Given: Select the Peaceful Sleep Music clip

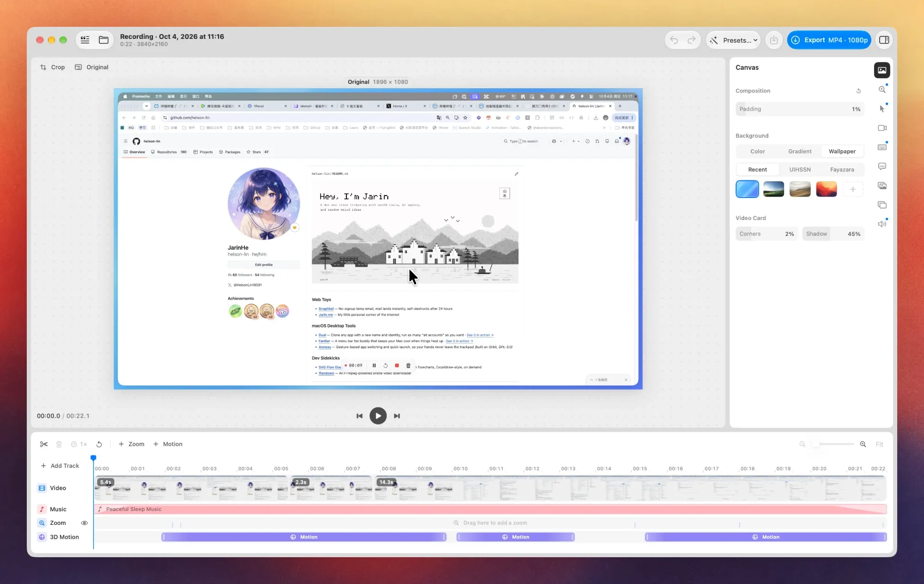Looking at the screenshot, I should 490,509.
